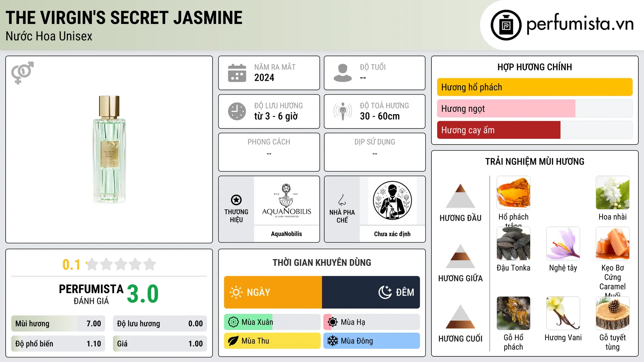Click the Mùa Xuân season bar
The height and width of the screenshot is (362, 644).
click(272, 322)
